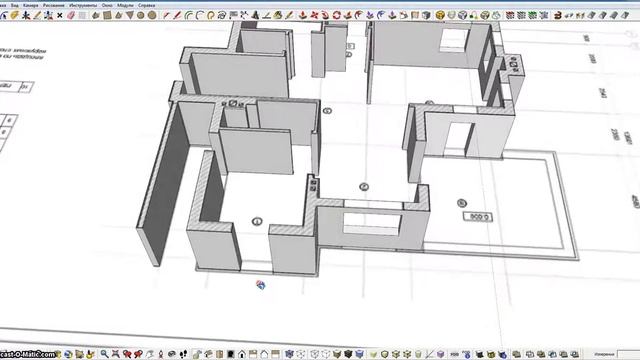Select the upright triangle shape tool
The height and width of the screenshot is (360, 640).
[x=118, y=16]
